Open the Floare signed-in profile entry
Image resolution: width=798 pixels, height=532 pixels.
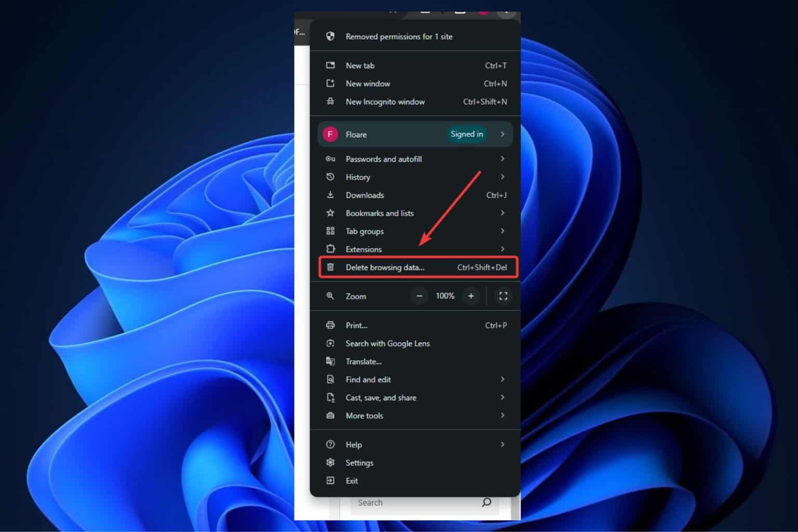coord(415,134)
